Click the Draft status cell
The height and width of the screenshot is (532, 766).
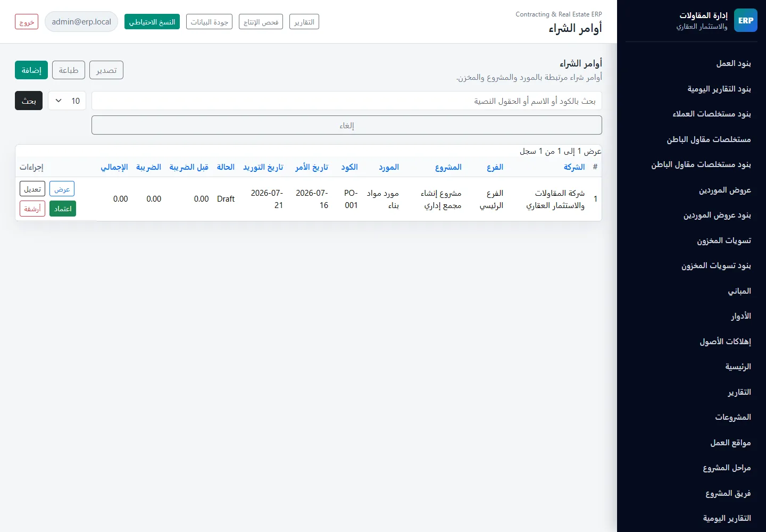(x=226, y=199)
